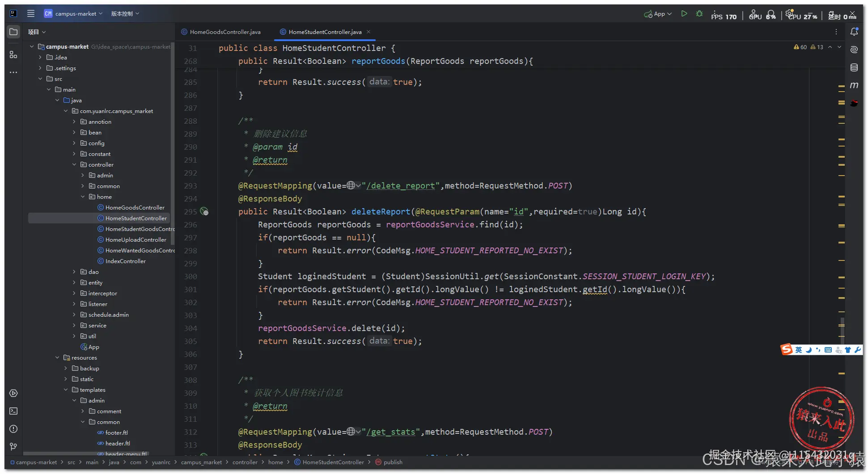The width and height of the screenshot is (868, 474).
Task: Open editor tab options menu
Action: tap(836, 32)
